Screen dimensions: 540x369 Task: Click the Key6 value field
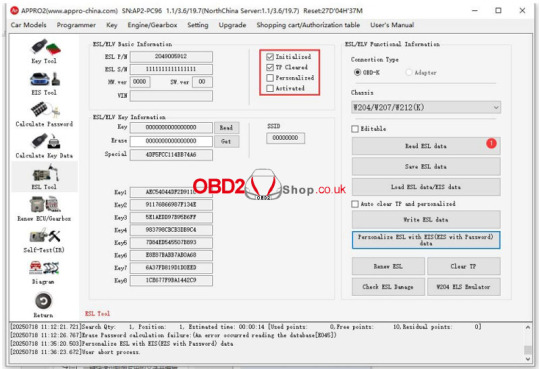(171, 256)
